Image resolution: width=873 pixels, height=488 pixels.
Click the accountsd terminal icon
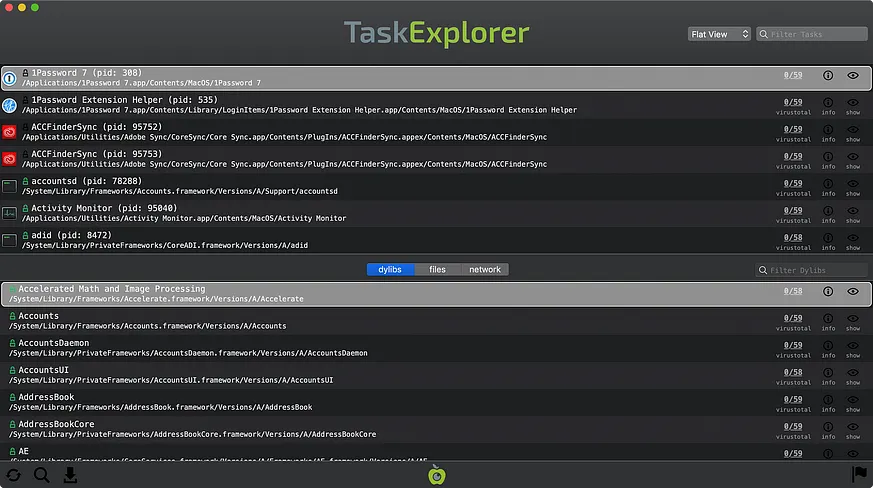(x=9, y=186)
